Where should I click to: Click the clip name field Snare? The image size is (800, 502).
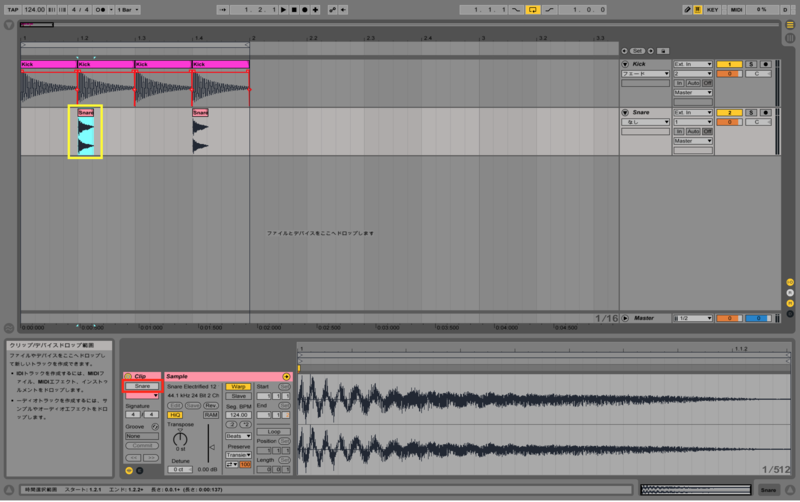click(x=142, y=387)
